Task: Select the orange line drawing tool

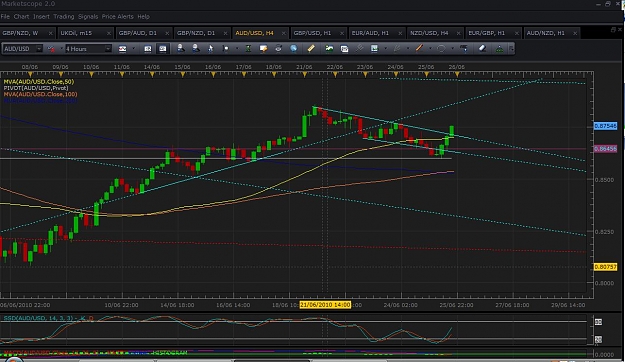Action: (x=419, y=49)
